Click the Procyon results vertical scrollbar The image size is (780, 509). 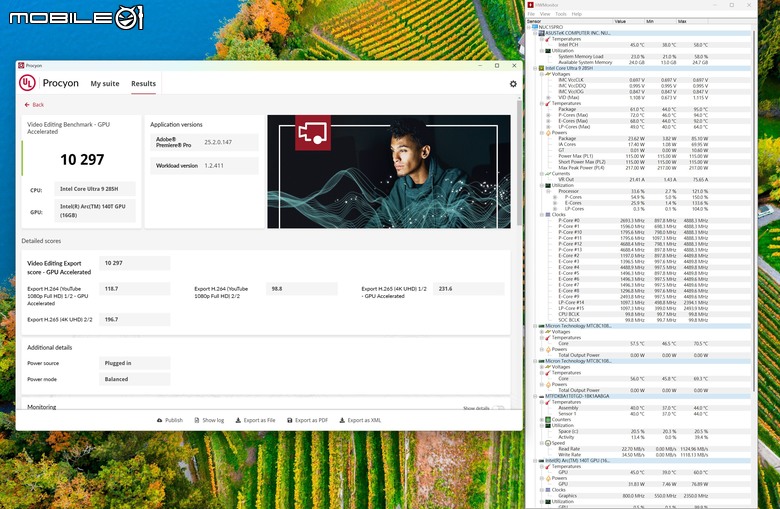(x=519, y=162)
